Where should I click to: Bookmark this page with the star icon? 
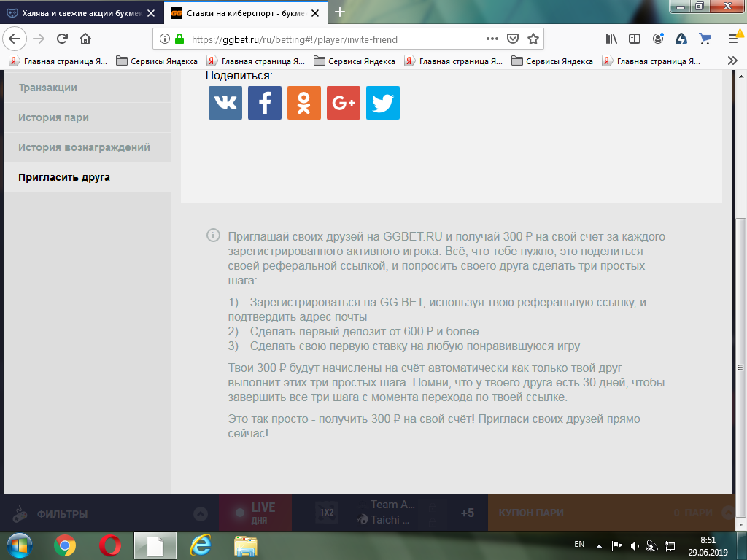533,39
